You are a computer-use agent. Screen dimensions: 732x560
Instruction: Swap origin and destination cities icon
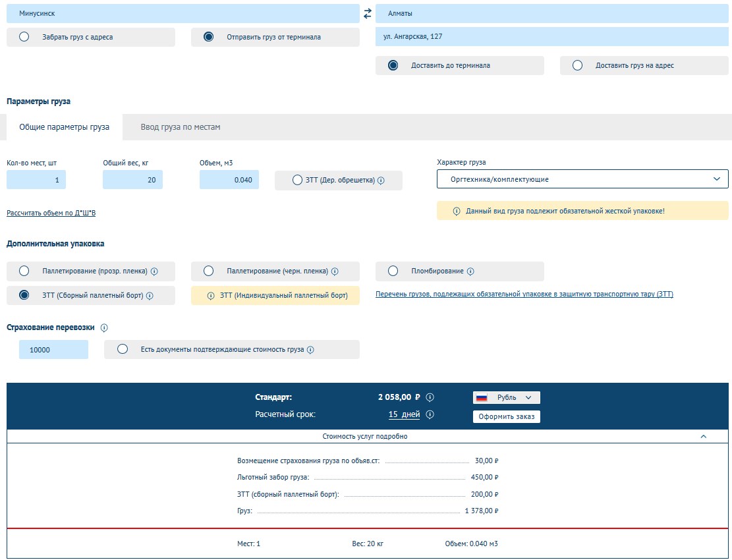click(x=368, y=13)
